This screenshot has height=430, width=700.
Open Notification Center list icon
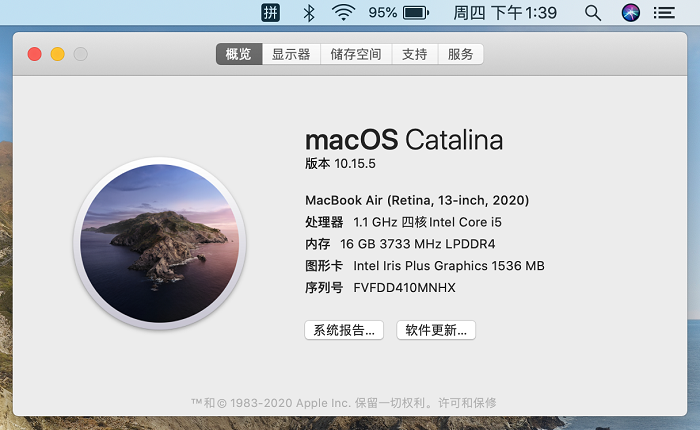664,13
